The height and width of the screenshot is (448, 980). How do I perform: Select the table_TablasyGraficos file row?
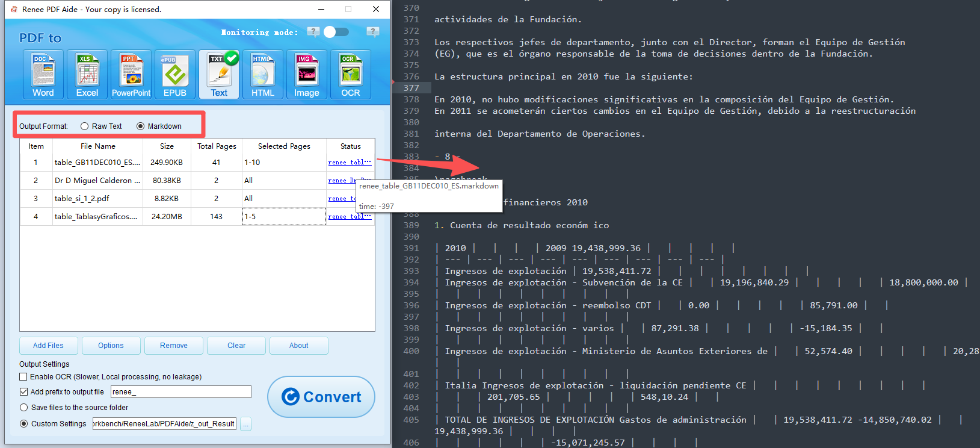(x=96, y=217)
